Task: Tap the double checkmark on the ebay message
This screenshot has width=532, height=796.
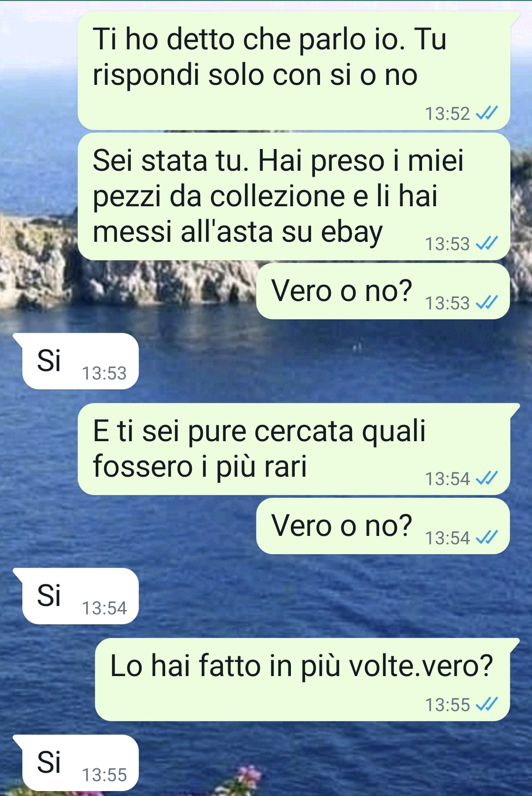Action: point(487,243)
